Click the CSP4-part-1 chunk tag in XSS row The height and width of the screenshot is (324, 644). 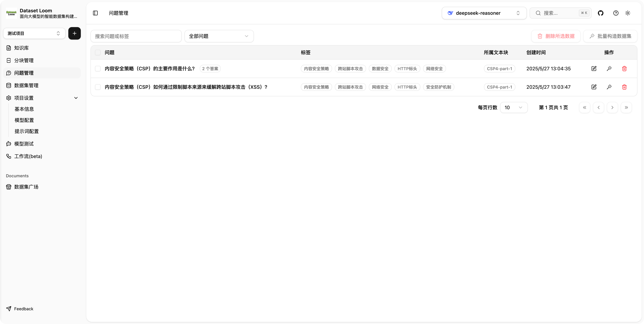[500, 87]
